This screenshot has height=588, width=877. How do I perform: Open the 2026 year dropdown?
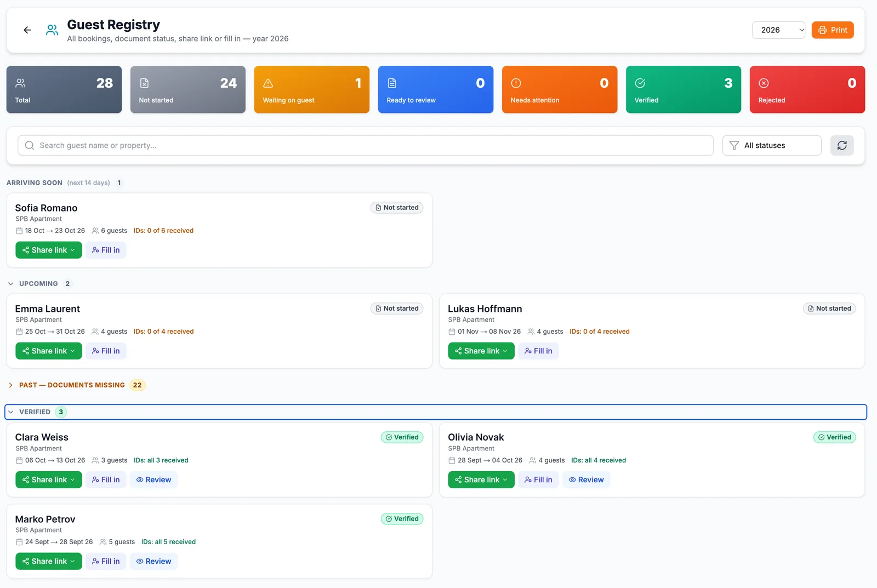pyautogui.click(x=779, y=30)
